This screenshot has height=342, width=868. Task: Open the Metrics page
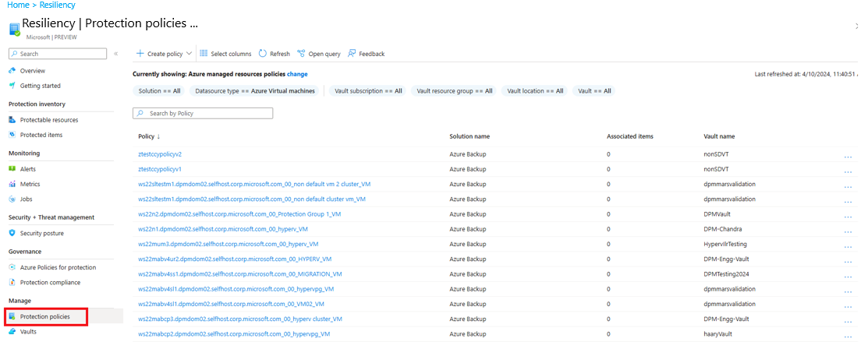(x=30, y=184)
